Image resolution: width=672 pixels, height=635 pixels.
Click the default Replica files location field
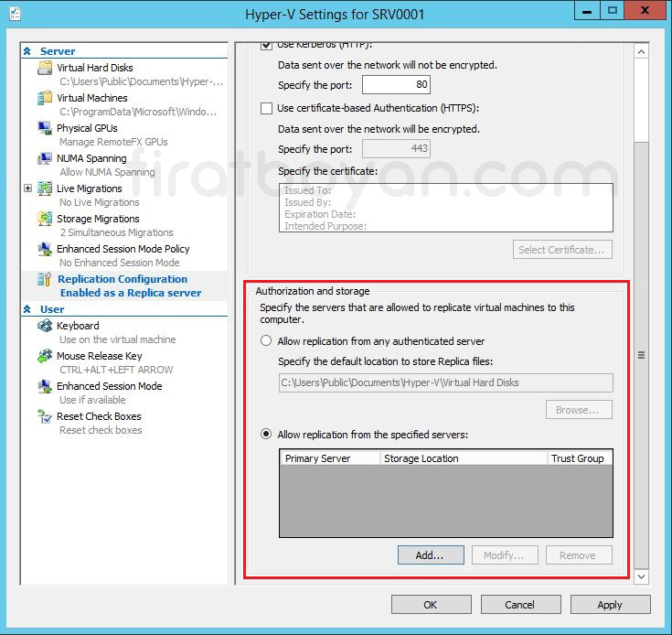tap(446, 382)
